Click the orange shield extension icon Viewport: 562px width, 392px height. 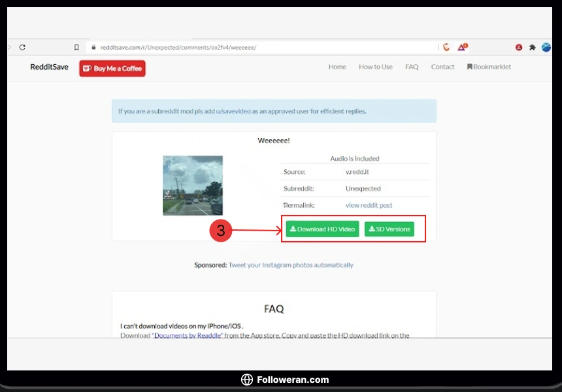tap(446, 47)
